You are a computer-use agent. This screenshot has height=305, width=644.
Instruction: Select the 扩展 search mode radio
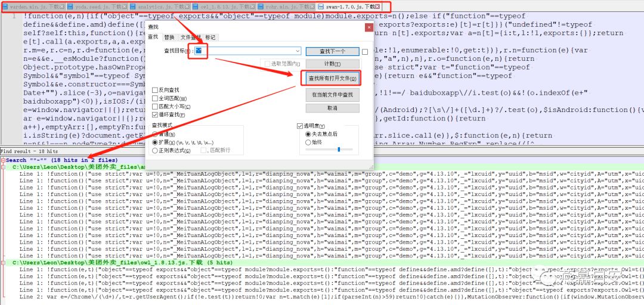click(x=155, y=142)
